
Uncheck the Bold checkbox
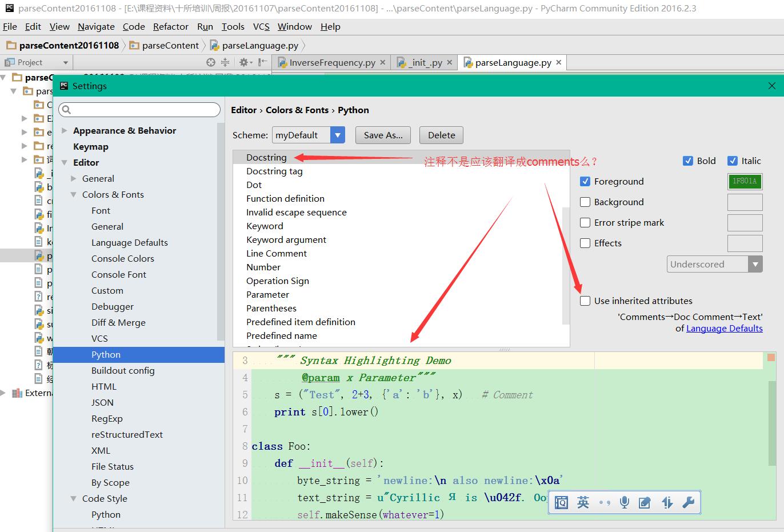click(x=688, y=161)
